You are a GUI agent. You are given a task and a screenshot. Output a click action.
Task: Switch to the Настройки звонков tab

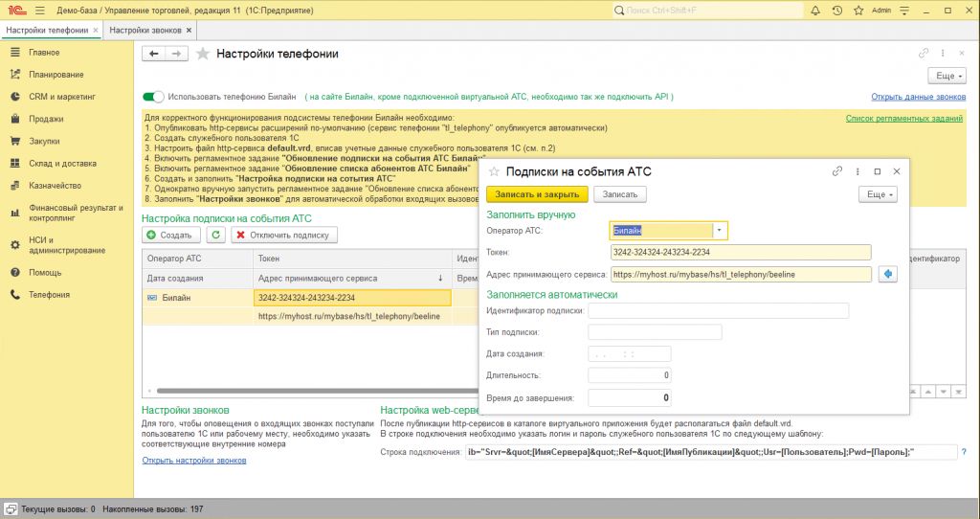pos(147,30)
